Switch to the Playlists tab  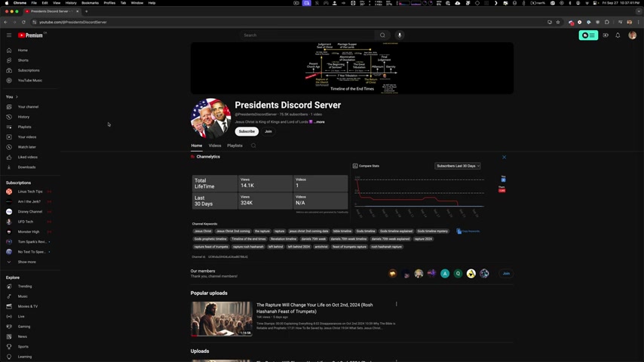235,146
